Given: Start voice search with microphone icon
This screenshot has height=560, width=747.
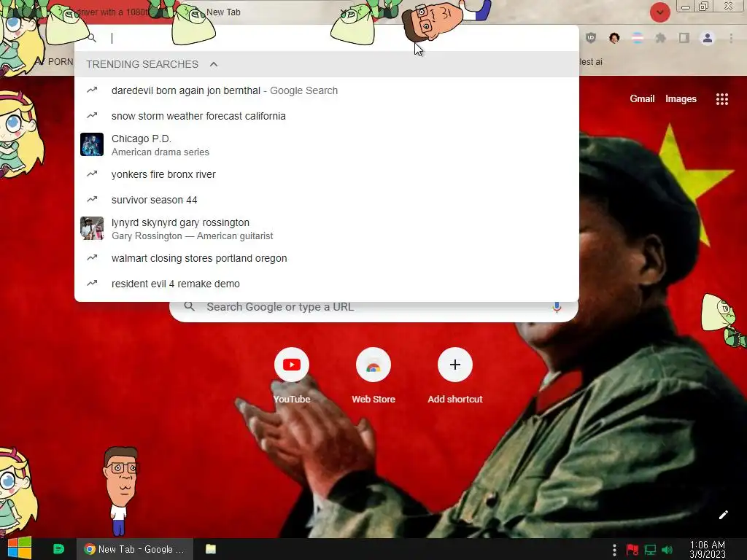Looking at the screenshot, I should (x=556, y=307).
